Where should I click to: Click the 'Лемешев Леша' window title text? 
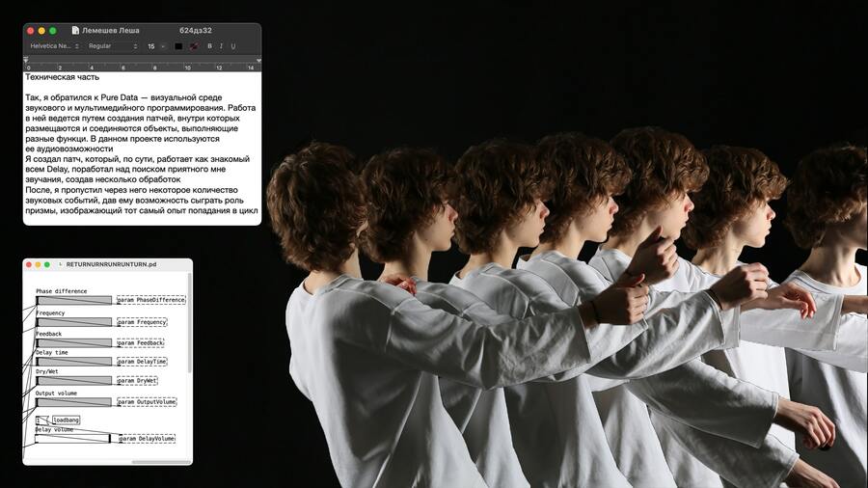click(111, 31)
